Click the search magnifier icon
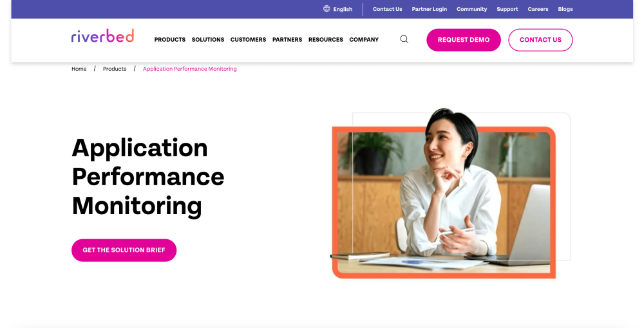644x328 pixels. point(404,39)
